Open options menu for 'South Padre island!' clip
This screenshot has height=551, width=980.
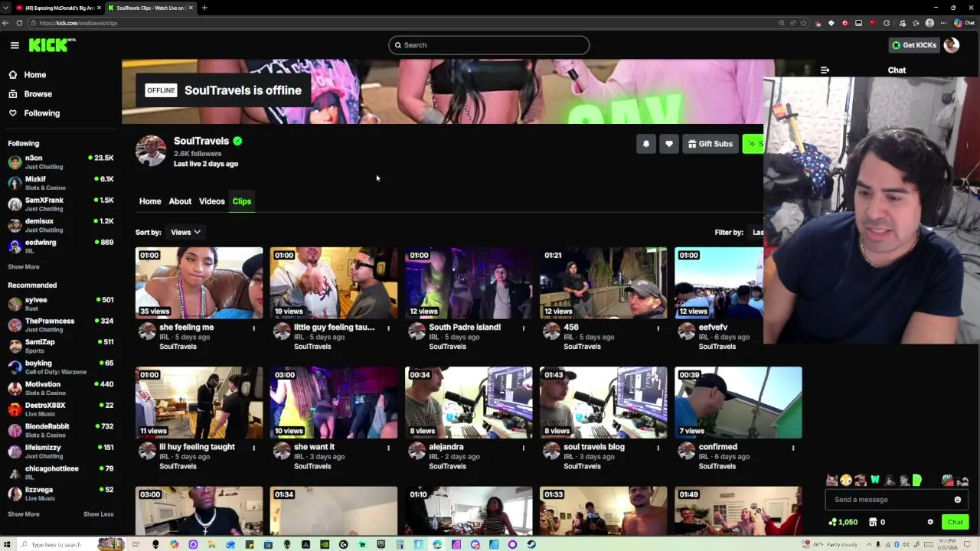(524, 328)
